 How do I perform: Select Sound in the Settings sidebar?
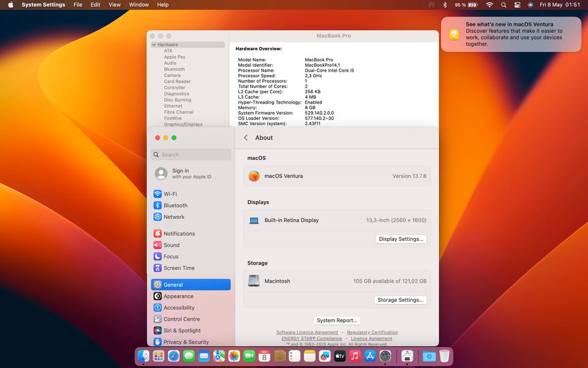click(x=191, y=245)
